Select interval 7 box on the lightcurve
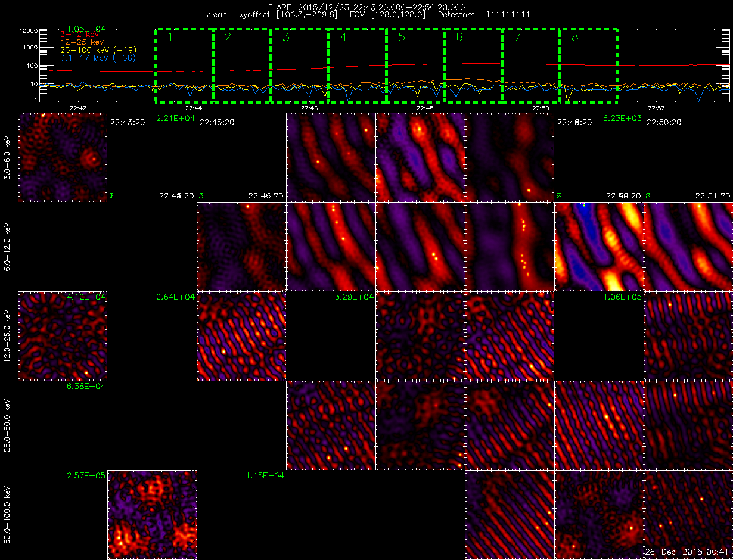Image resolution: width=733 pixels, height=560 pixels. (x=531, y=65)
